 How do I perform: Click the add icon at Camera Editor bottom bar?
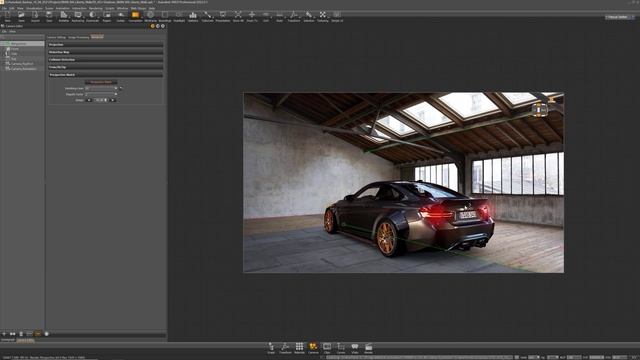click(4, 334)
